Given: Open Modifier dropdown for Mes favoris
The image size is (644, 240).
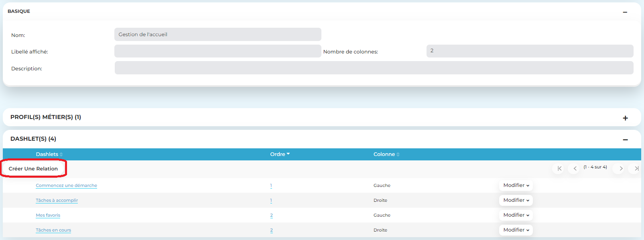Looking at the screenshot, I should tap(516, 215).
